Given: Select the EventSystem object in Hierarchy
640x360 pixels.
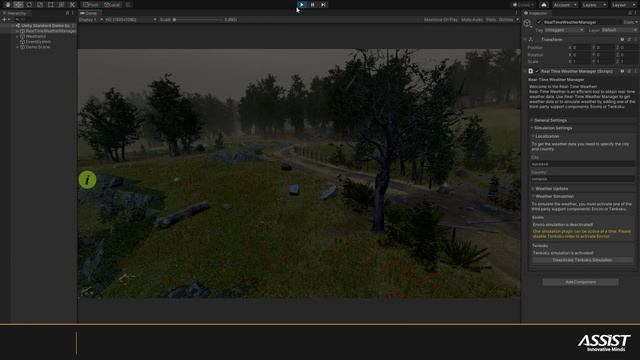Looking at the screenshot, I should tap(38, 42).
